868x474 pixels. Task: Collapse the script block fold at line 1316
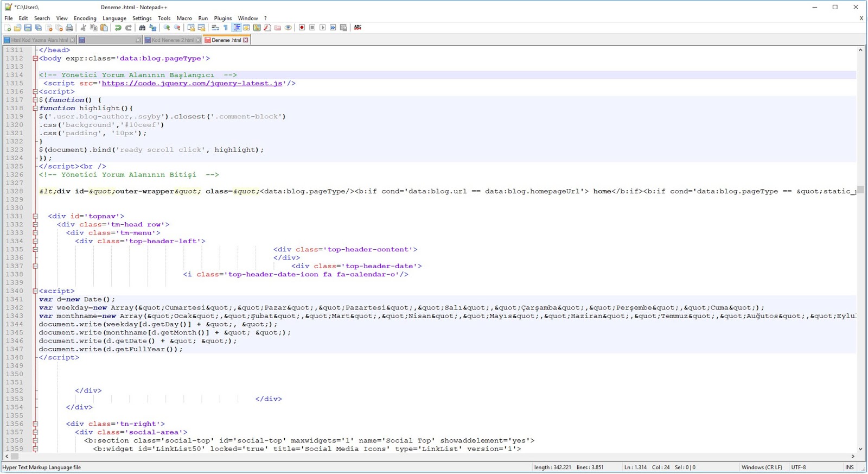[x=35, y=92]
